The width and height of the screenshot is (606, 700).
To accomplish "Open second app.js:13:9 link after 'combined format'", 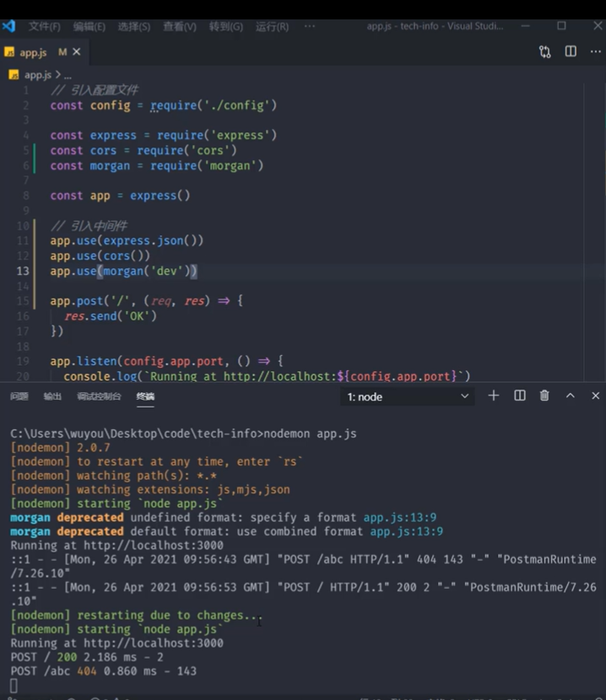I will coord(406,531).
